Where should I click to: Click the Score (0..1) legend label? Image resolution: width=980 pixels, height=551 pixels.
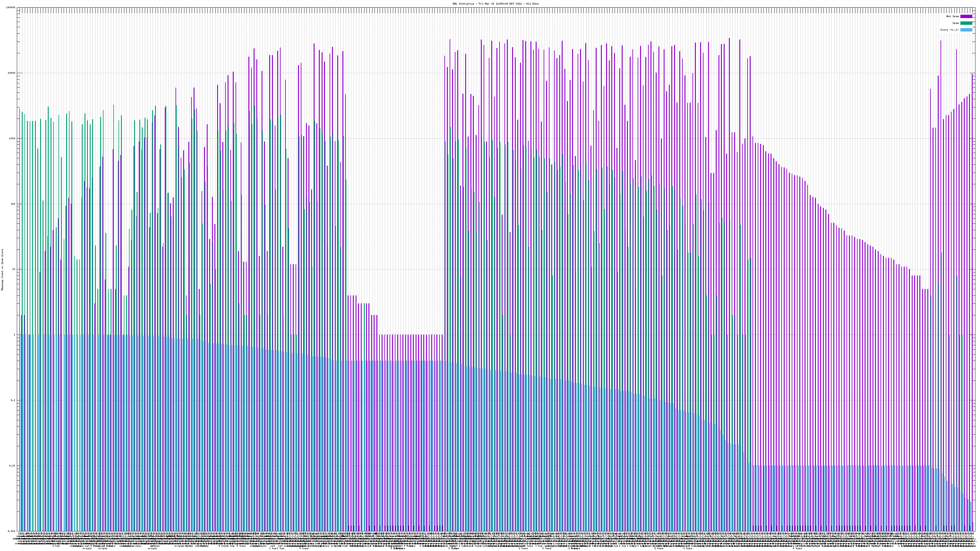tap(949, 30)
